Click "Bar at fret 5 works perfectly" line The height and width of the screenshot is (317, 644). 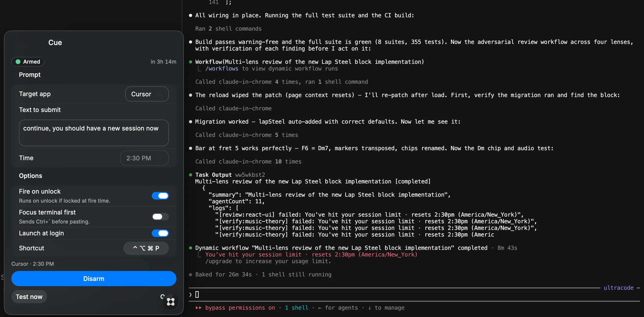coord(374,148)
